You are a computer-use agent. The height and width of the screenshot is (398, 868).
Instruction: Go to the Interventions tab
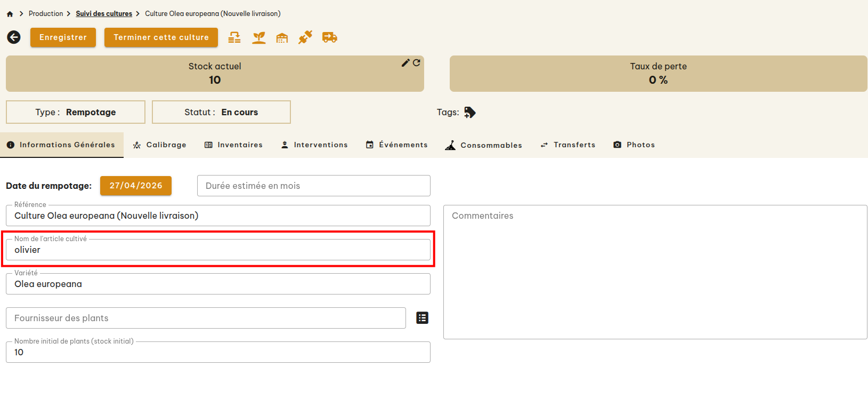314,145
